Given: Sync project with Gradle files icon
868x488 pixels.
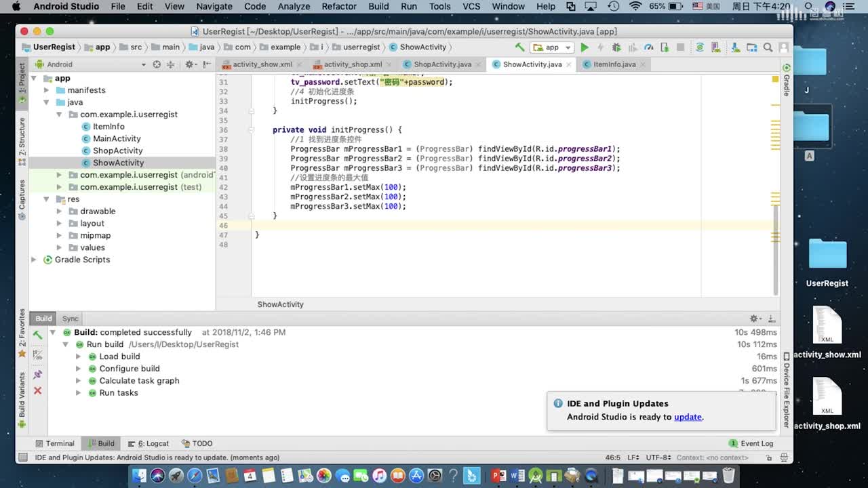Looking at the screenshot, I should tap(700, 47).
